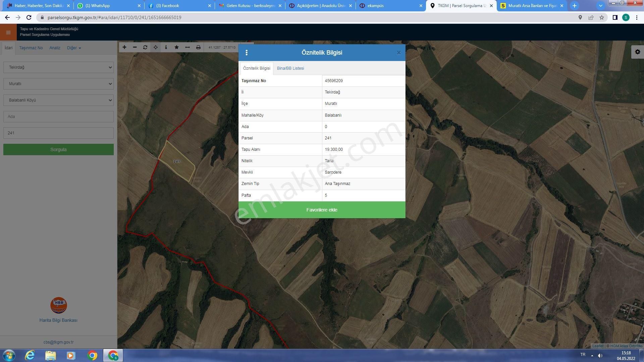The width and height of the screenshot is (644, 362).
Task: Select the Mevkii value Sarpdere
Action: click(x=333, y=172)
